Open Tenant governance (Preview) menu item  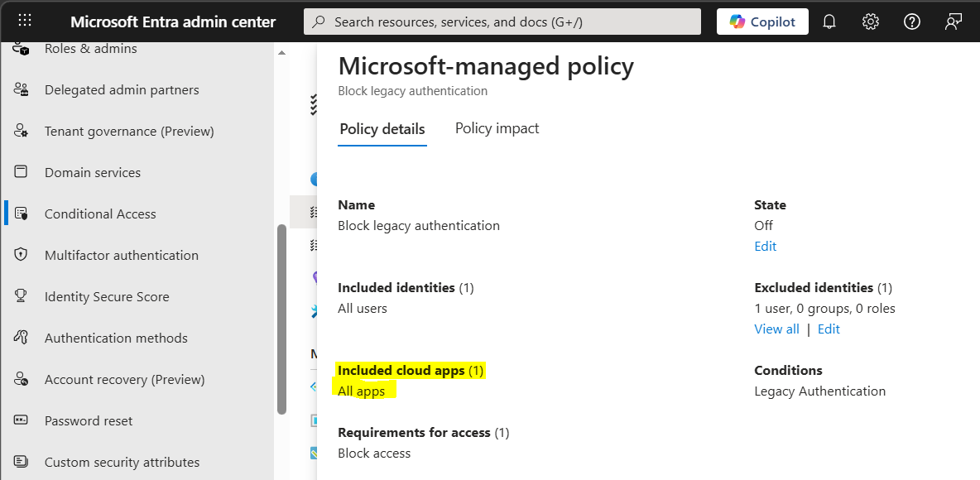coord(129,132)
